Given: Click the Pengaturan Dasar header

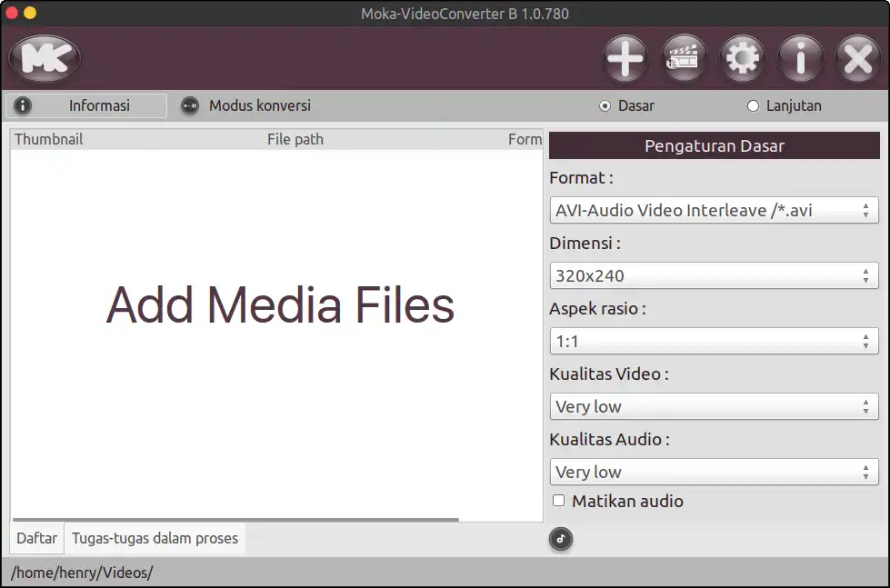Looking at the screenshot, I should coord(714,146).
